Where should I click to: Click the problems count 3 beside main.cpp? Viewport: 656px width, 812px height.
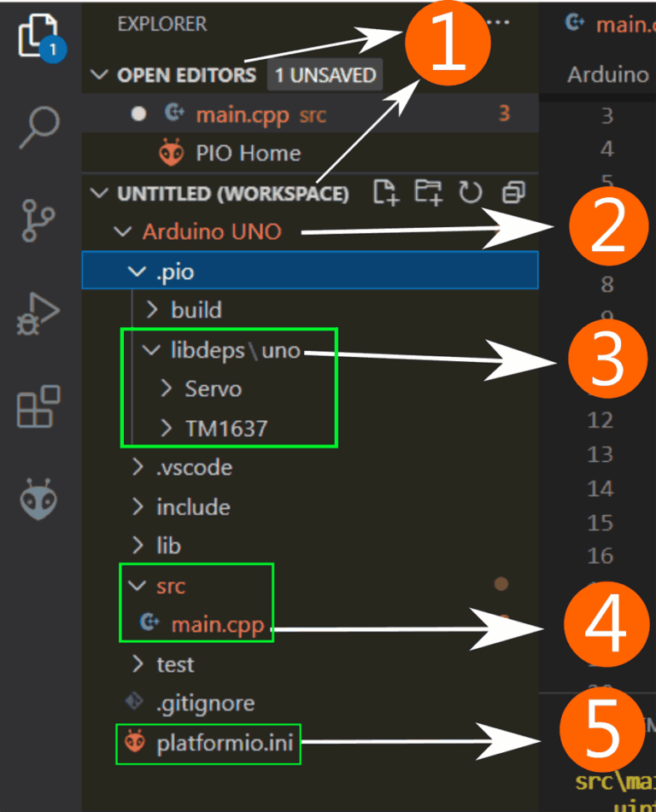[x=504, y=113]
